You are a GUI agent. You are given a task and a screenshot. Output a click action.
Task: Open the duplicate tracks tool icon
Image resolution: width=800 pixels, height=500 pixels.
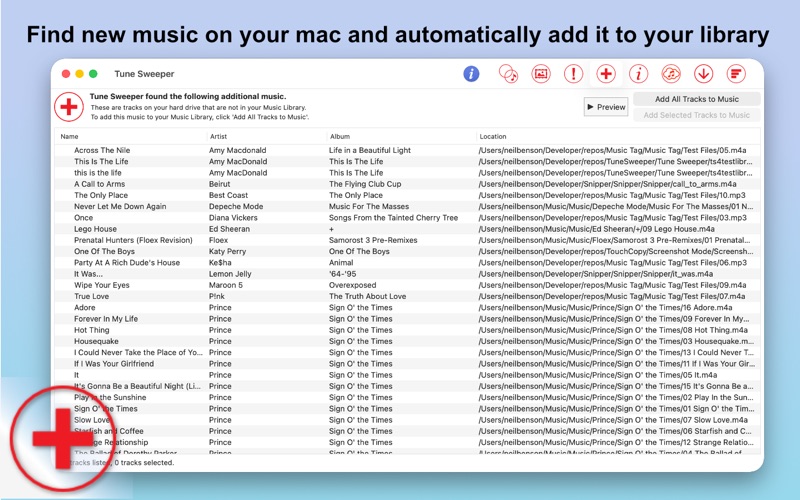click(508, 74)
